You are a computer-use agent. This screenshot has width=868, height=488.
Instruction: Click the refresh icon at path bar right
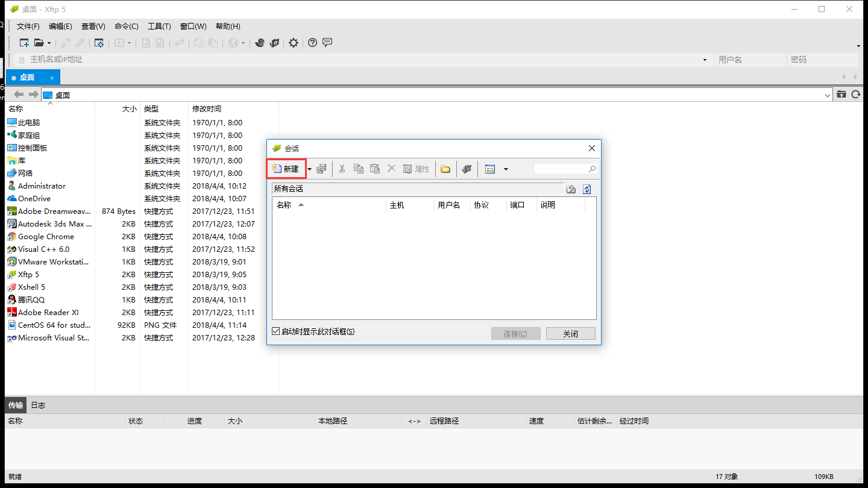[x=855, y=95]
